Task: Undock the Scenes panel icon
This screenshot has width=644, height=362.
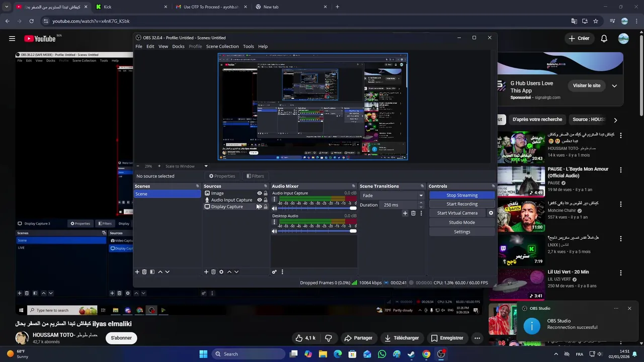Action: [x=197, y=186]
